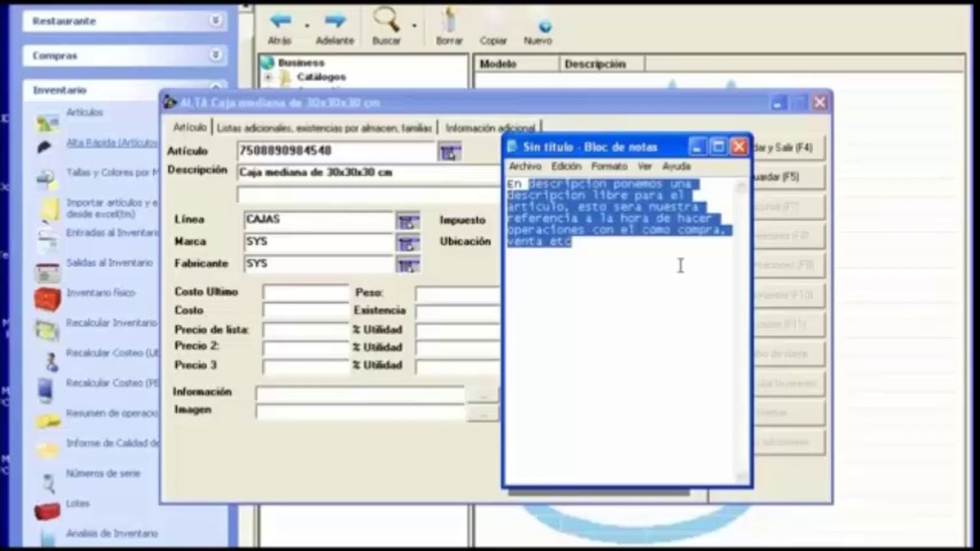Open Resumen de operaciones icon
This screenshot has height=551, width=980.
(47, 420)
